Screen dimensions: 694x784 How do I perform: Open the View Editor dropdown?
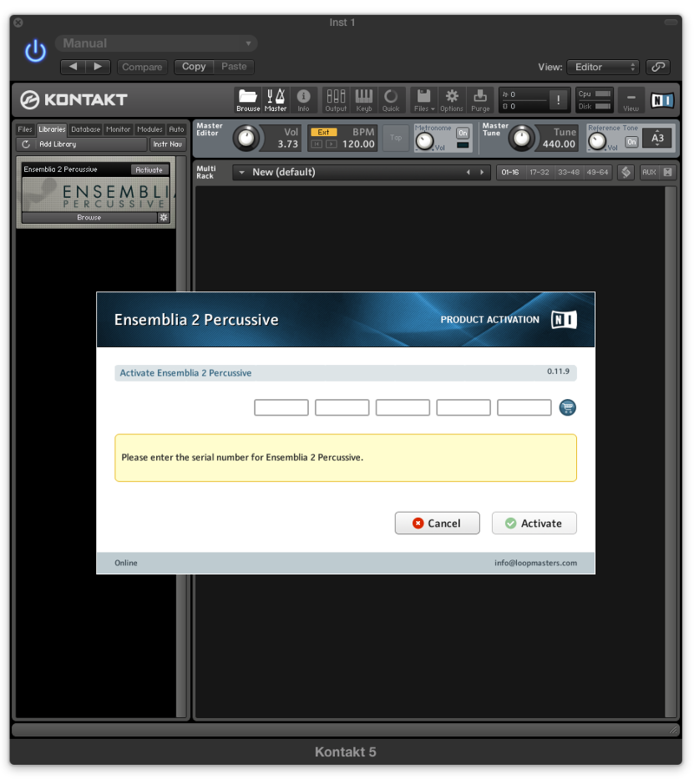pos(603,67)
